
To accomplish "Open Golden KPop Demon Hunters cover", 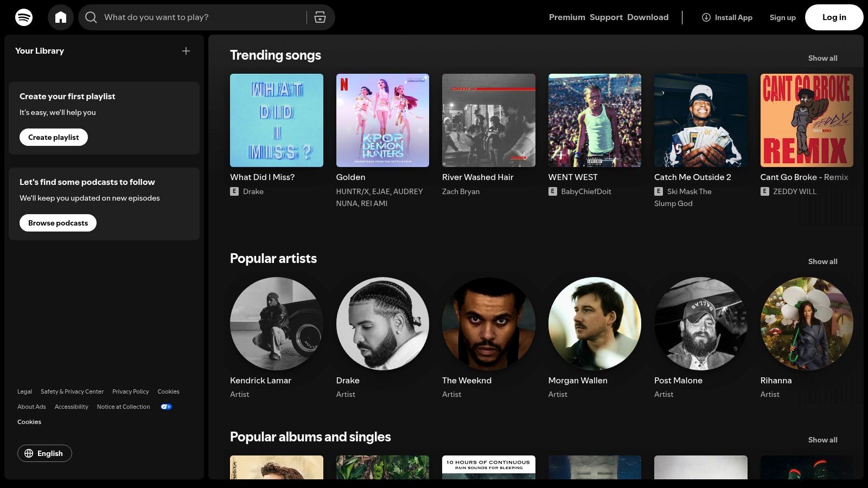I will (382, 120).
